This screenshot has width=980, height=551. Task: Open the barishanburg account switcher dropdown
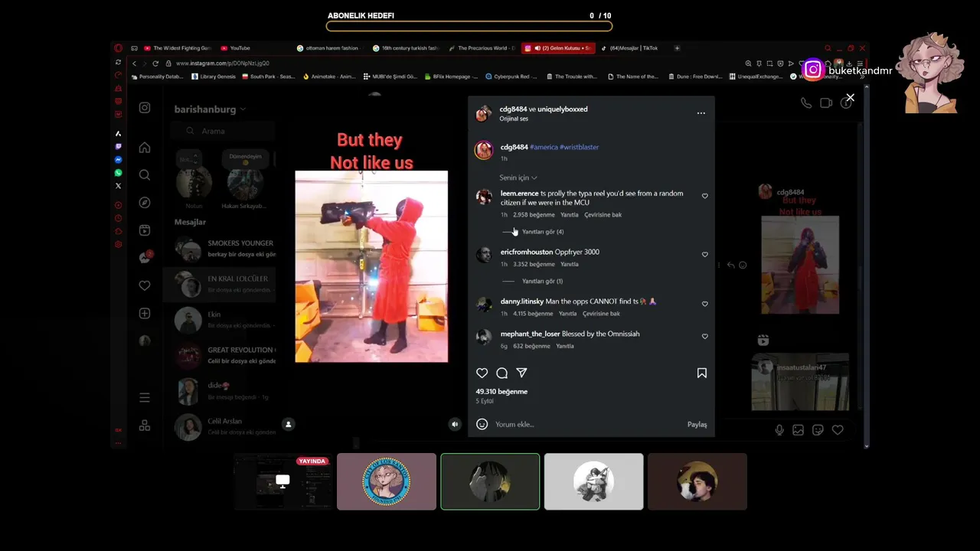point(210,109)
